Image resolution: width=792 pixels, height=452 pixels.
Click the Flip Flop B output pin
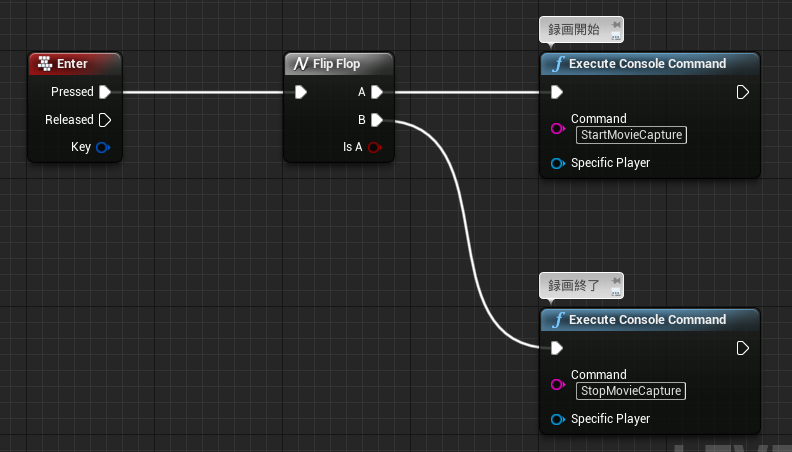(x=377, y=120)
